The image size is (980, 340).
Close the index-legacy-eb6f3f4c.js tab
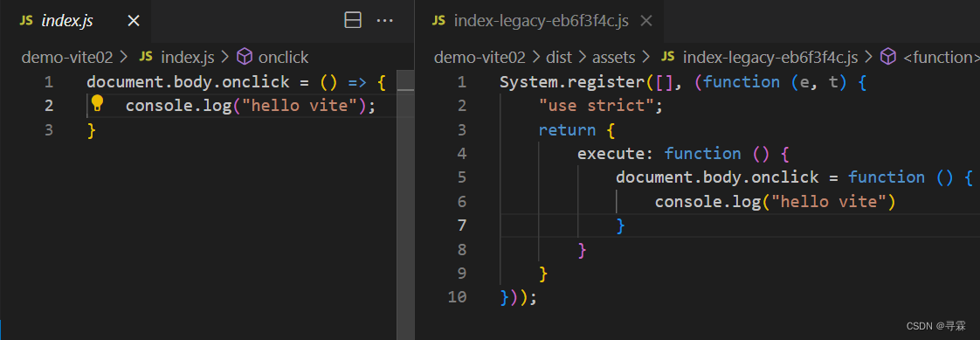(647, 21)
